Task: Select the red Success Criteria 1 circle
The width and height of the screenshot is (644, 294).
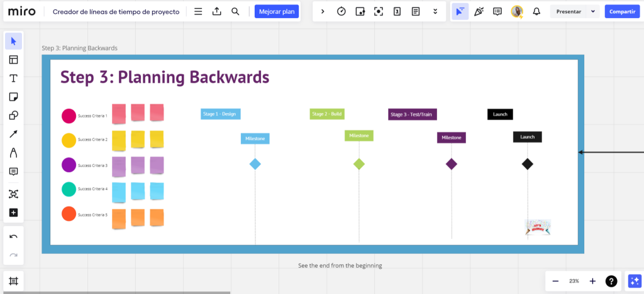Action: [x=69, y=116]
